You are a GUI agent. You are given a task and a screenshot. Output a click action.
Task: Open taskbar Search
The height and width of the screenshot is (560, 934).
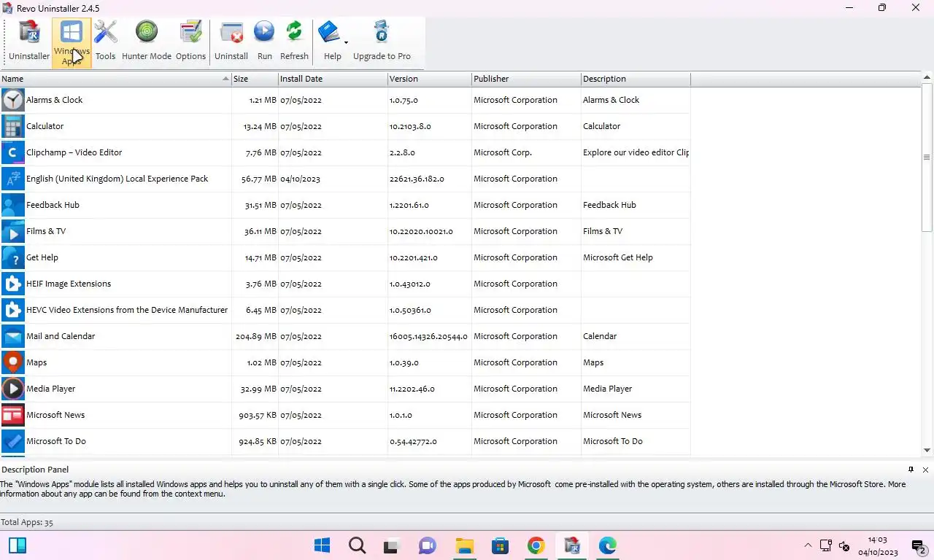[357, 545]
